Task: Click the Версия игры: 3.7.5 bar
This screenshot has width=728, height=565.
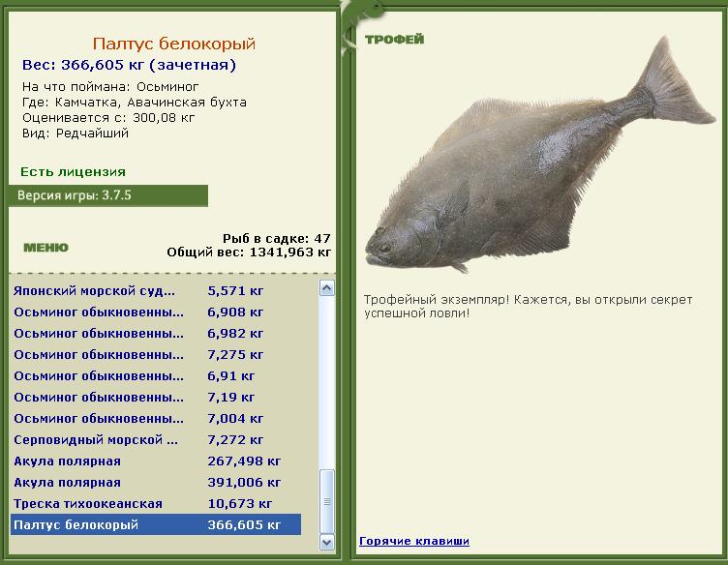Action: pyautogui.click(x=108, y=195)
